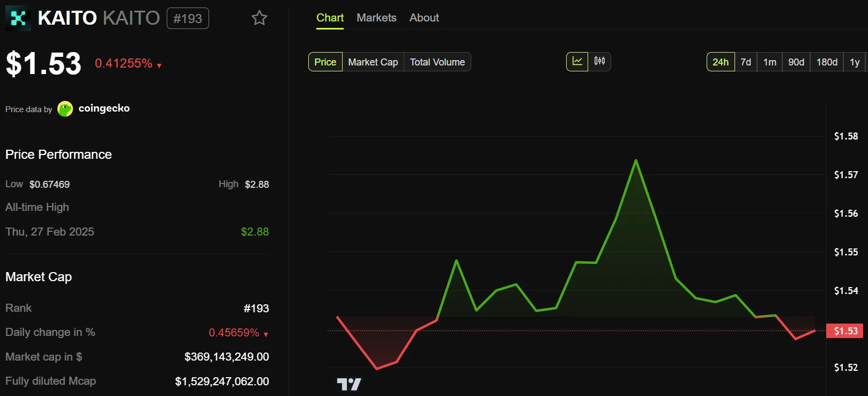Select the Total Volume chart metric
This screenshot has height=396, width=868.
pos(437,62)
